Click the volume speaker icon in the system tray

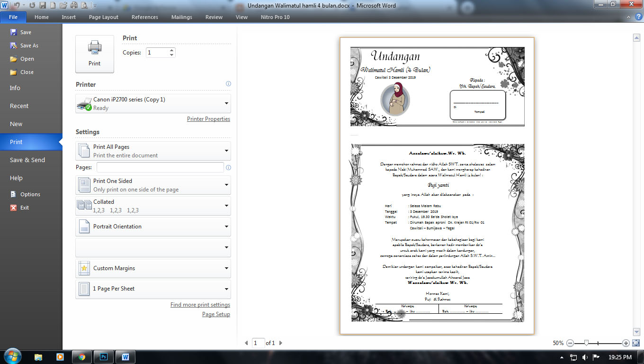pos(585,357)
